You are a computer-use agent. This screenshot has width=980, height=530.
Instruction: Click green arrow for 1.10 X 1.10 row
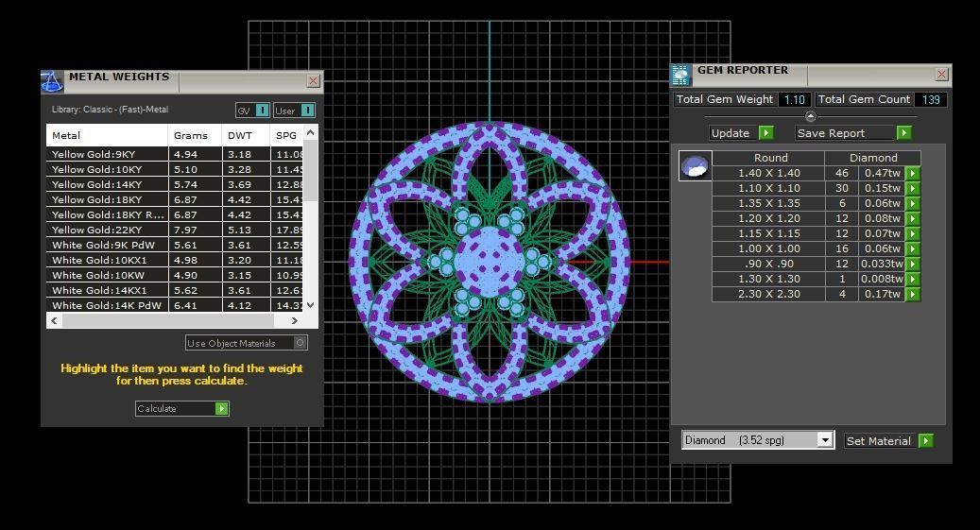[x=913, y=188]
